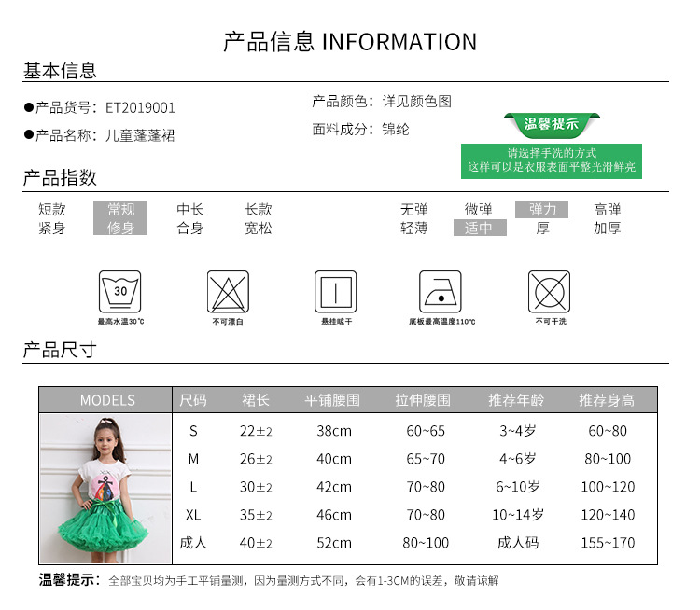The width and height of the screenshot is (700, 610).
Task: Select the 紧身 fit option
Action: click(51, 228)
